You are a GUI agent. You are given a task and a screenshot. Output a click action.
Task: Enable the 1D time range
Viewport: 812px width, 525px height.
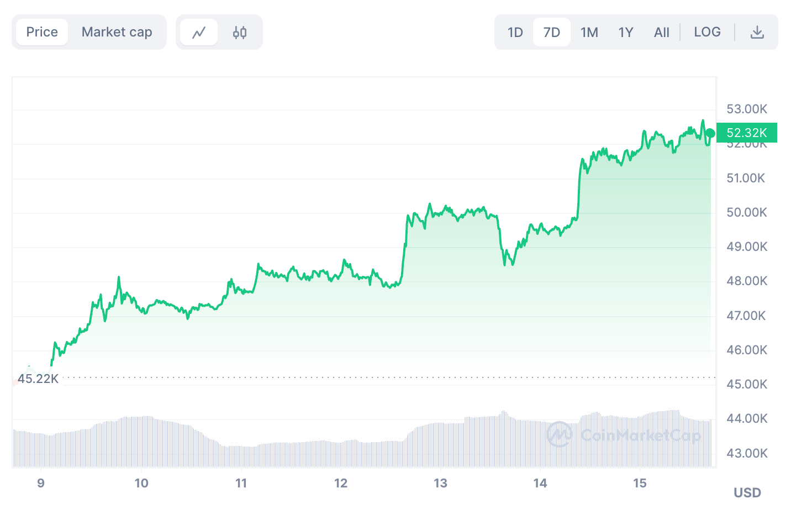tap(515, 32)
